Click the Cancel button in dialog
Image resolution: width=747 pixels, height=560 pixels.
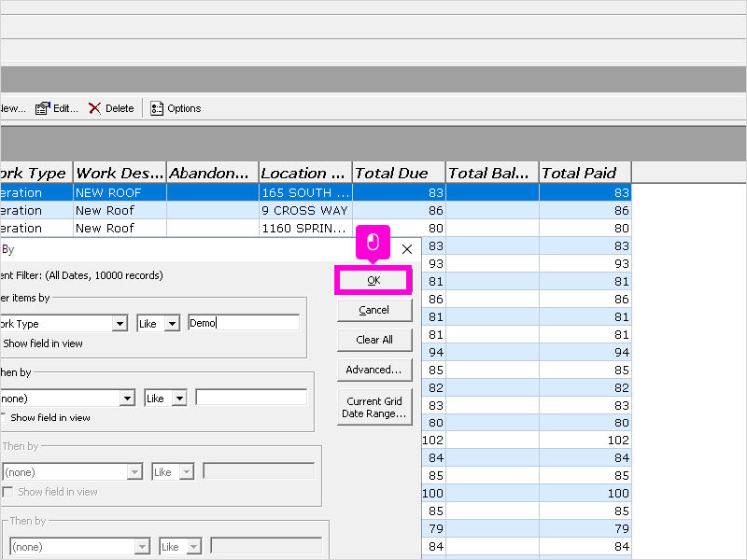pyautogui.click(x=374, y=310)
